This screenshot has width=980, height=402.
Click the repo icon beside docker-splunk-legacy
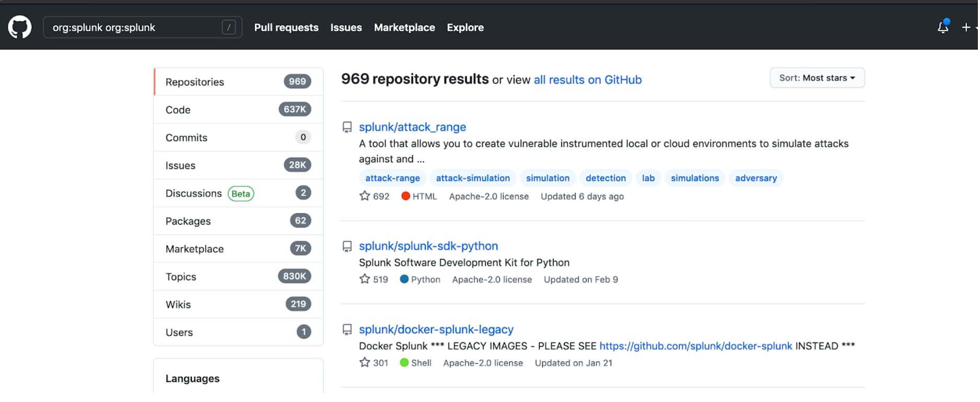[x=347, y=329]
